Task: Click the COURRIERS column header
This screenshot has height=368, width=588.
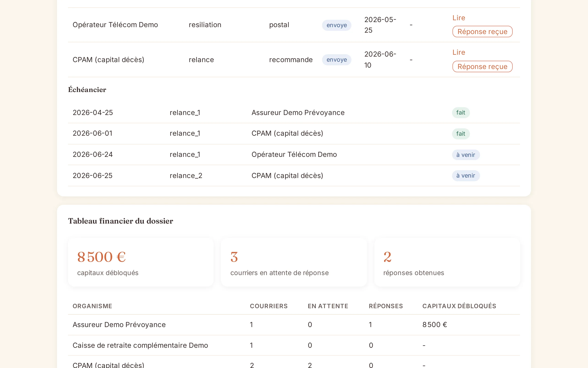Action: 269,306
